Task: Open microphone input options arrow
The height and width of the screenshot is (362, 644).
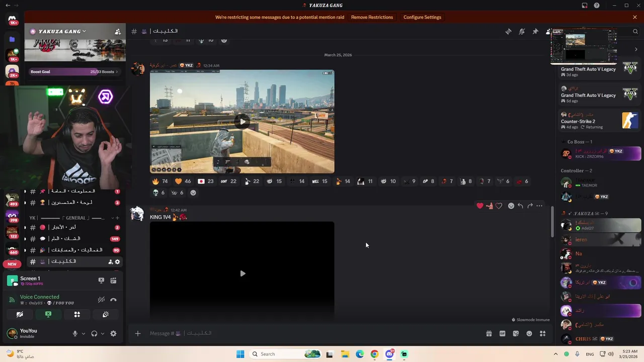Action: (x=84, y=333)
